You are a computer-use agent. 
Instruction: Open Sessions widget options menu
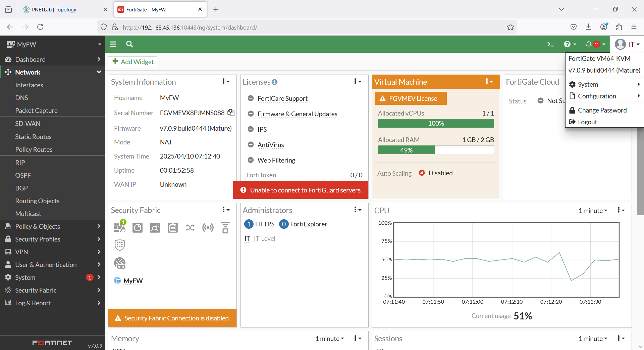click(x=621, y=338)
